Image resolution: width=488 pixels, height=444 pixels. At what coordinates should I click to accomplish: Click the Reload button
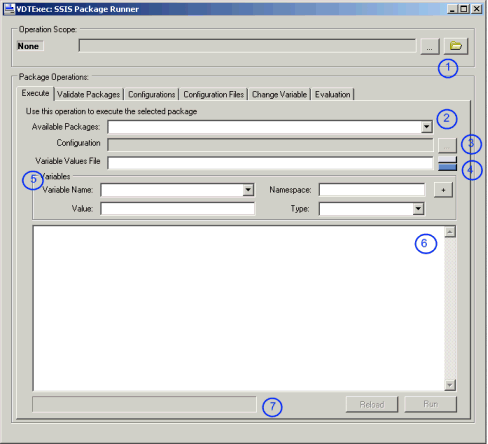(x=372, y=404)
